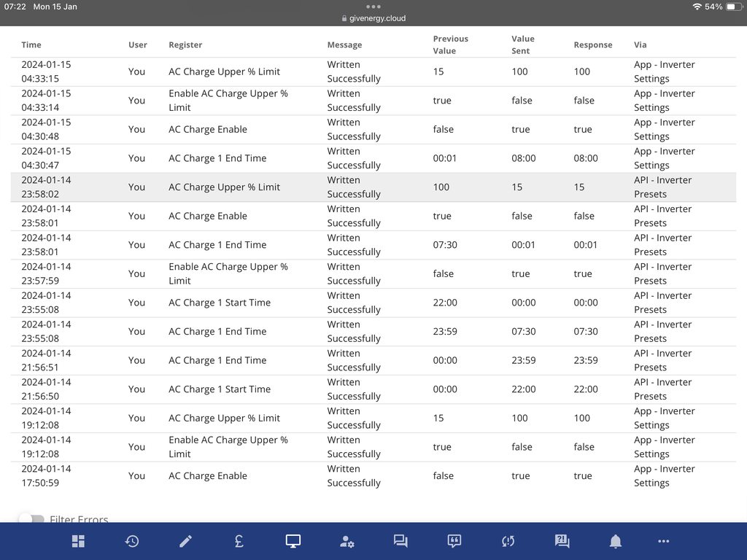The width and height of the screenshot is (747, 560).
Task: Click the Register column header
Action: click(185, 45)
